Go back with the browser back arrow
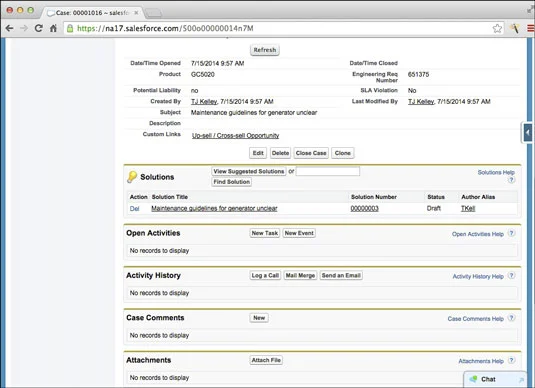535x388 pixels. tap(10, 28)
